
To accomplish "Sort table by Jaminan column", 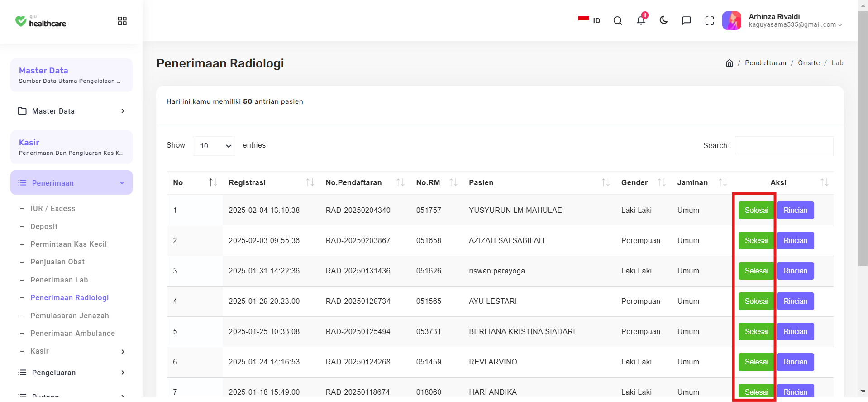I will point(701,182).
